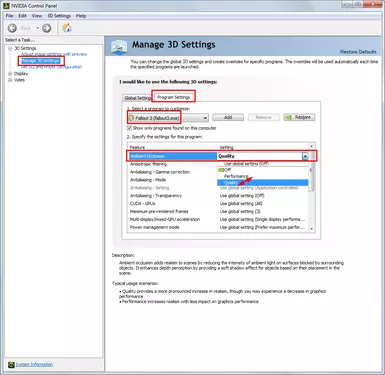385x375 pixels.
Task: Click the Add program button
Action: (228, 117)
